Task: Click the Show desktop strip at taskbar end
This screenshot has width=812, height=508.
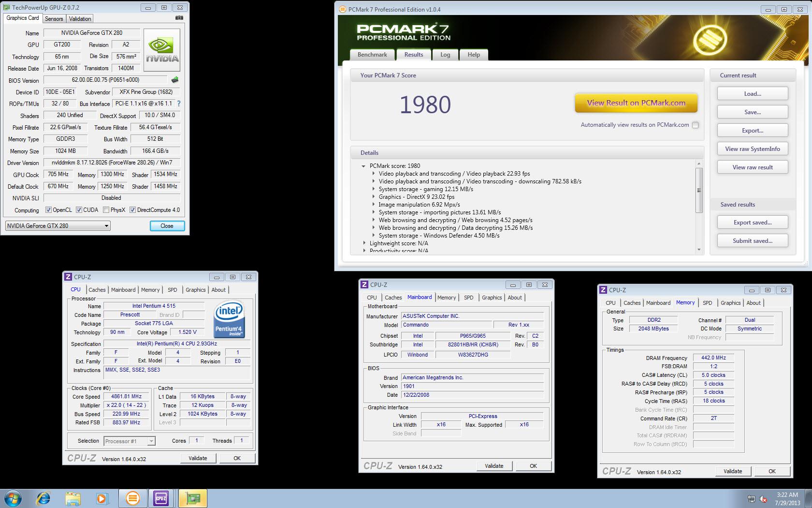Action: tap(809, 498)
